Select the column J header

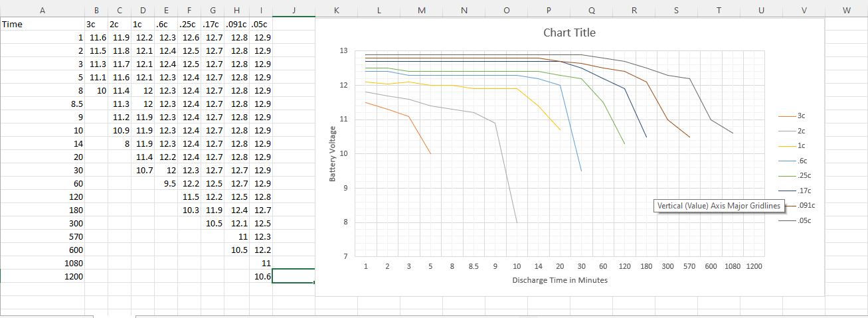(294, 11)
